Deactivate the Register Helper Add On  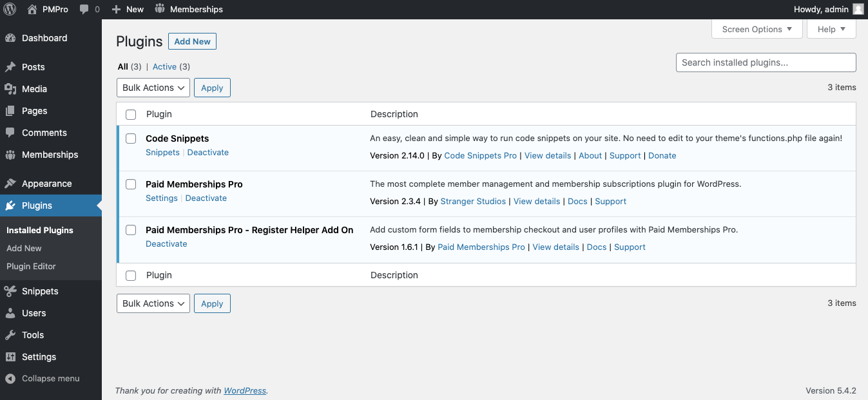(x=166, y=243)
